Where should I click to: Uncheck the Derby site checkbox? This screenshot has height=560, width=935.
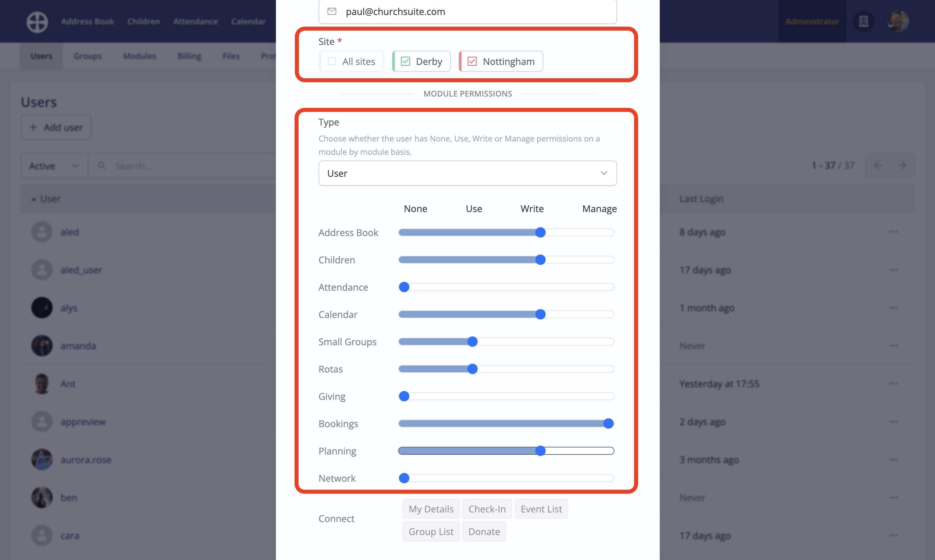405,61
